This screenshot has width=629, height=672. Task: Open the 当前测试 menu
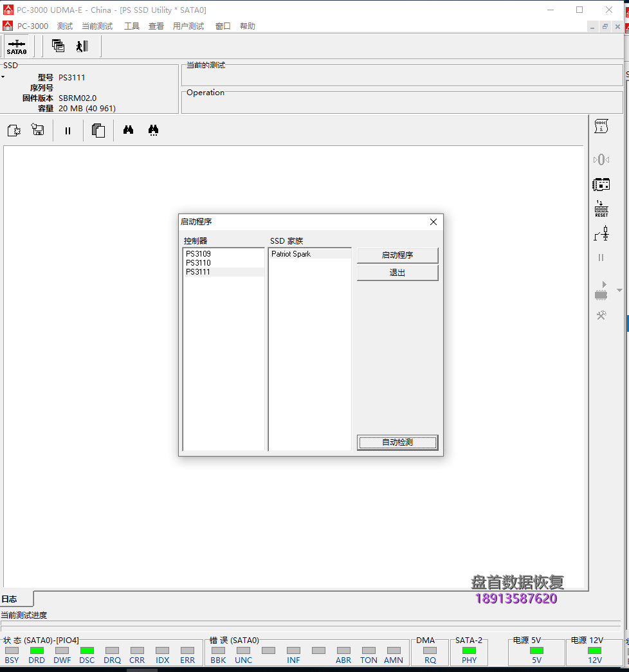(97, 26)
